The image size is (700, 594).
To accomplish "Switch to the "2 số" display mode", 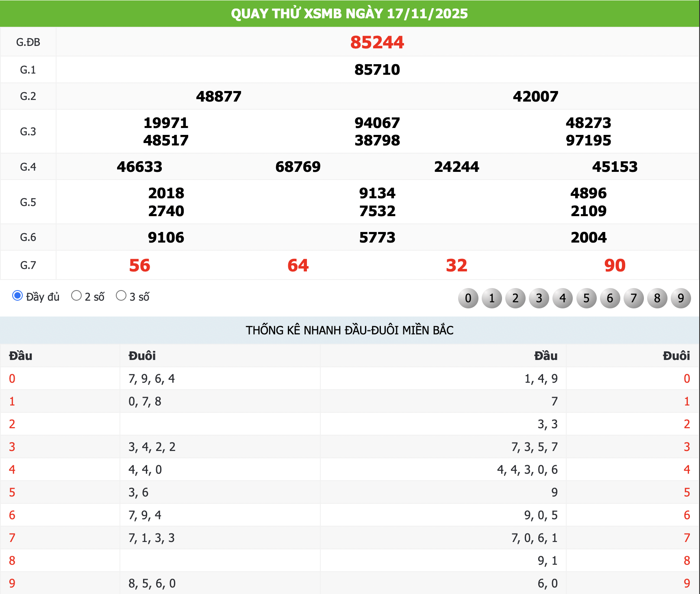I will [x=76, y=296].
